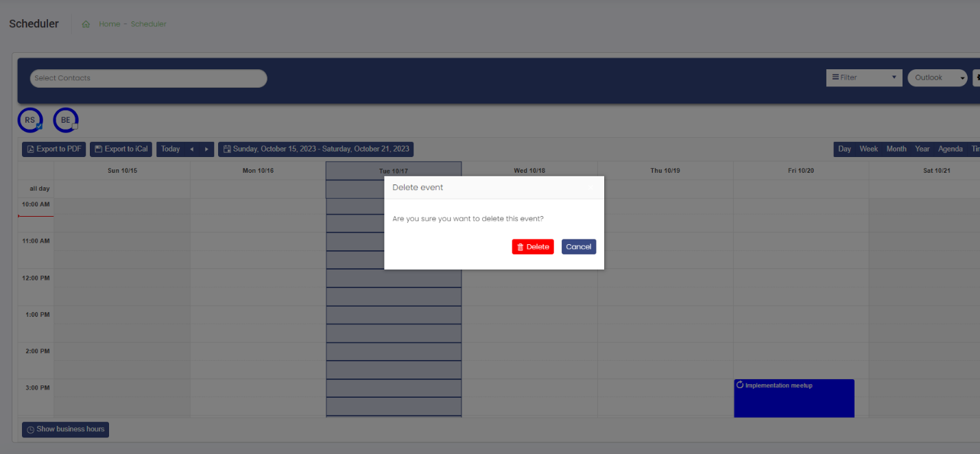This screenshot has height=454, width=980.
Task: Switch to Agenda view
Action: [x=950, y=149]
